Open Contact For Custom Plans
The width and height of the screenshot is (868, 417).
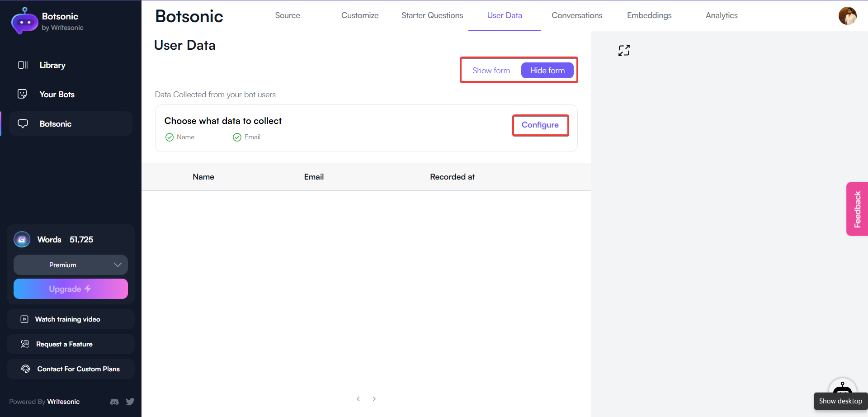pyautogui.click(x=78, y=369)
